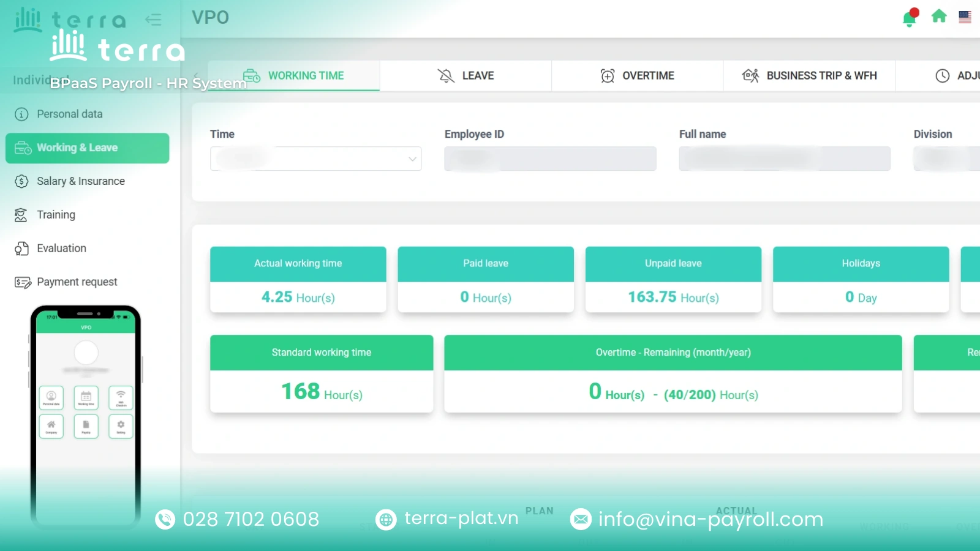Click the Employee ID field

(x=550, y=159)
